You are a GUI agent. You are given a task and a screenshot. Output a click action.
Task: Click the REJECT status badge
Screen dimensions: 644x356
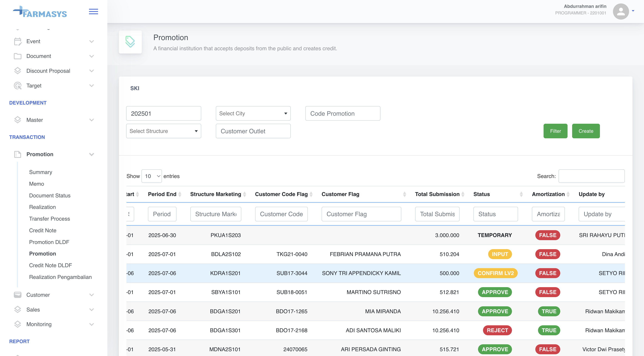(497, 330)
